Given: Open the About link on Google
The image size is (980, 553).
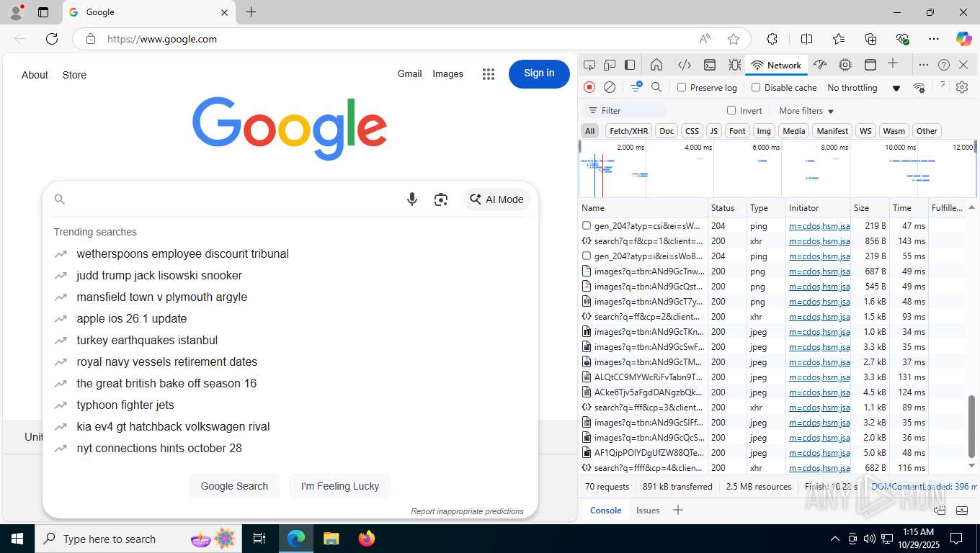Looking at the screenshot, I should 35,75.
